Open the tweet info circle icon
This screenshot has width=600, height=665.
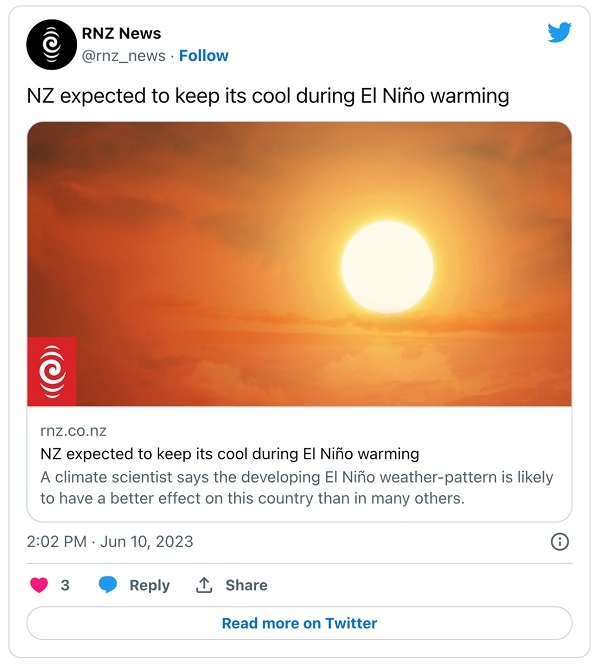pyautogui.click(x=560, y=542)
